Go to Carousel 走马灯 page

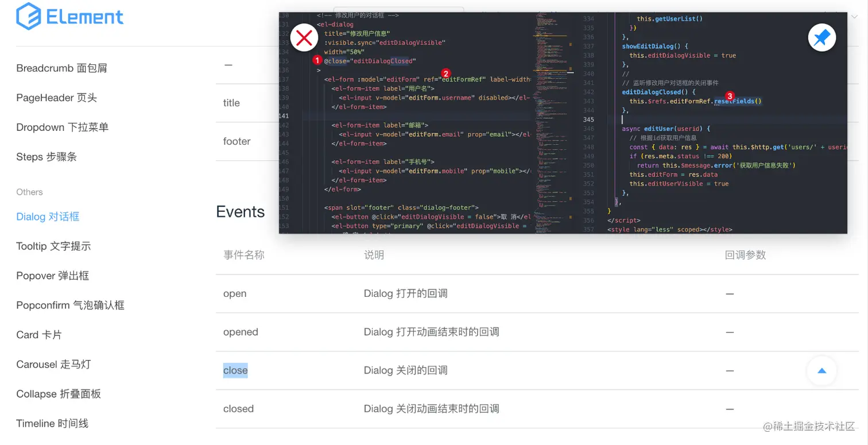(53, 365)
